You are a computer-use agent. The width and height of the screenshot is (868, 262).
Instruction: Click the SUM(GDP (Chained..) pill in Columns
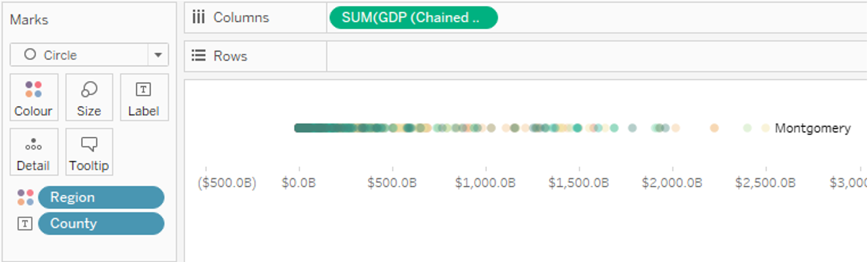pyautogui.click(x=413, y=18)
